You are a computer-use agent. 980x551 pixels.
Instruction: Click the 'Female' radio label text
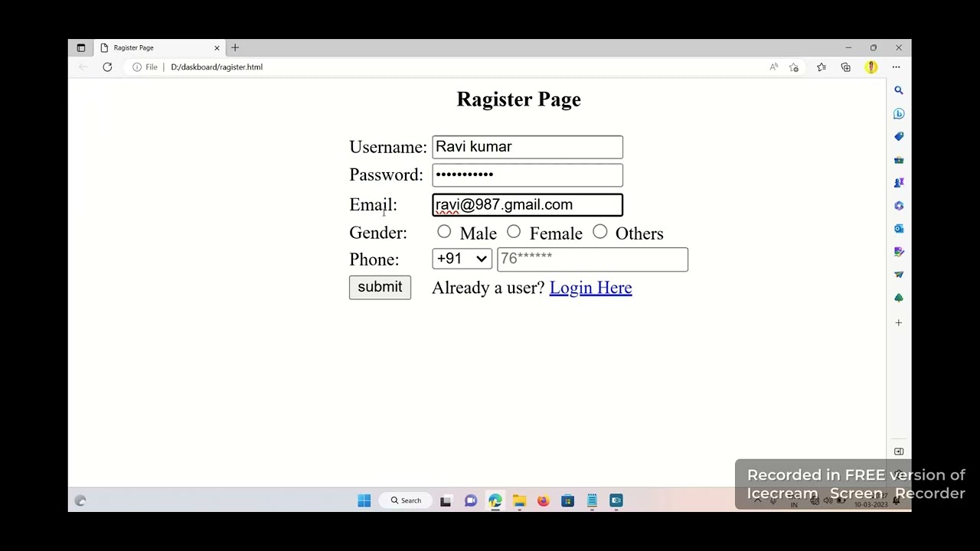556,233
